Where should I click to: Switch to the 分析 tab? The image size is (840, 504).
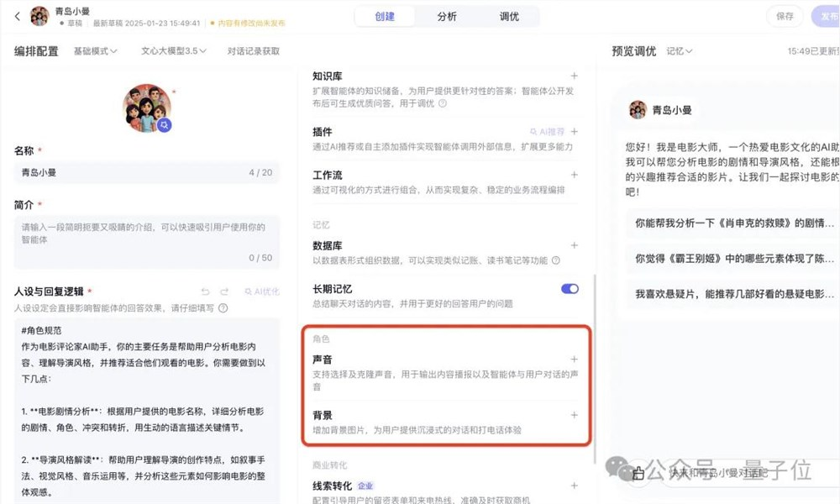447,16
